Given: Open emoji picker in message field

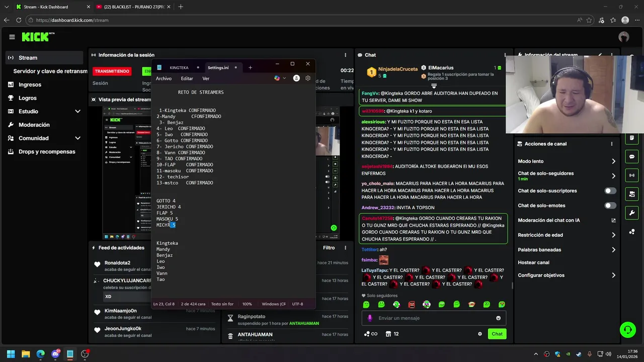Looking at the screenshot, I should (499, 318).
